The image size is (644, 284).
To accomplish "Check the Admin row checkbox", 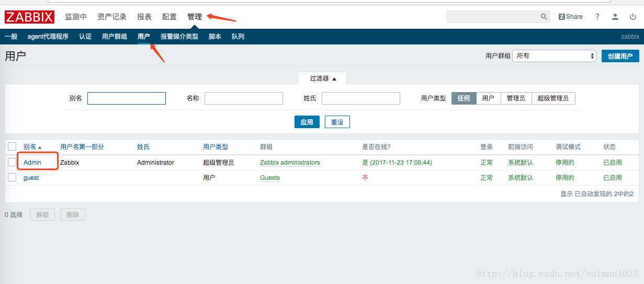I will 12,163.
